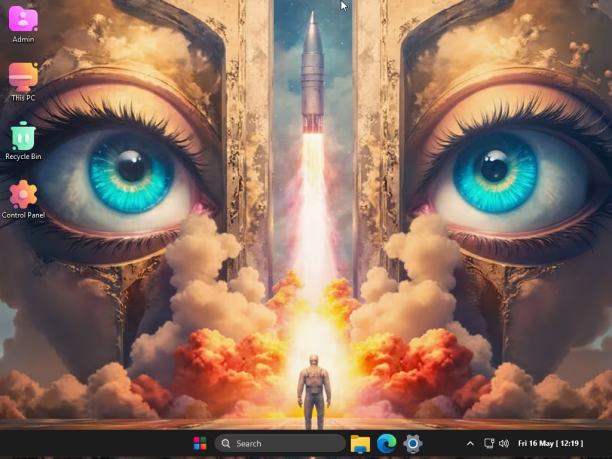Expand the hidden system tray icons chevron

tap(470, 443)
